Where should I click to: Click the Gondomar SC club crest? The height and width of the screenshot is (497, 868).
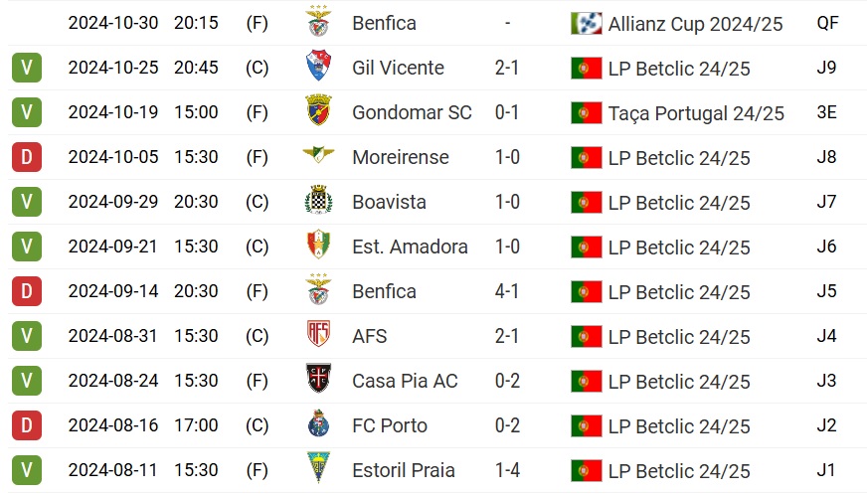coord(317,112)
